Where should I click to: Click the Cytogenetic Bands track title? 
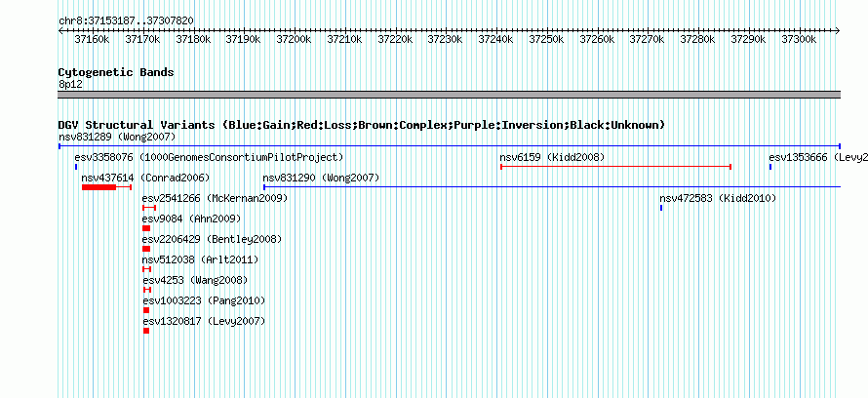point(116,72)
